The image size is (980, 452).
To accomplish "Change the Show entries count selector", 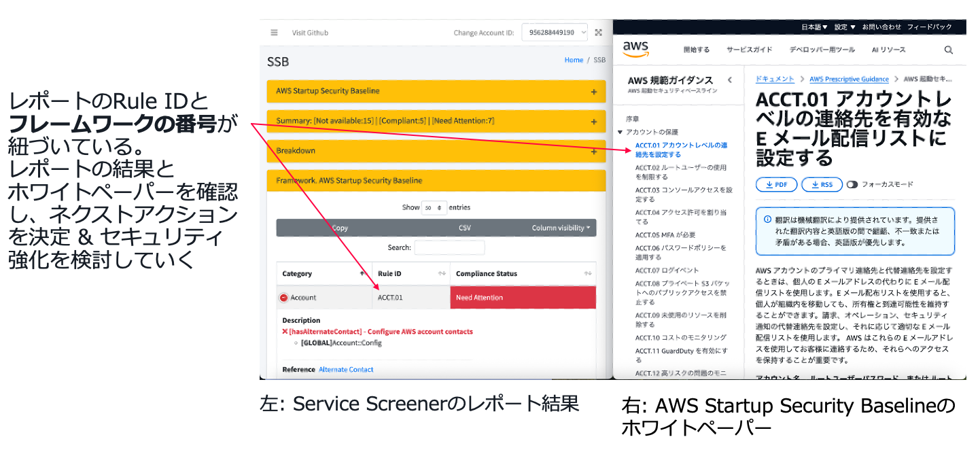I will [434, 207].
